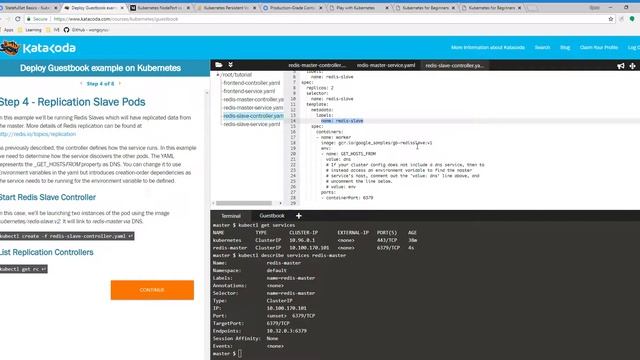Click the browser address bar URL
Image resolution: width=640 pixels, height=360 pixels.
pos(116,19)
